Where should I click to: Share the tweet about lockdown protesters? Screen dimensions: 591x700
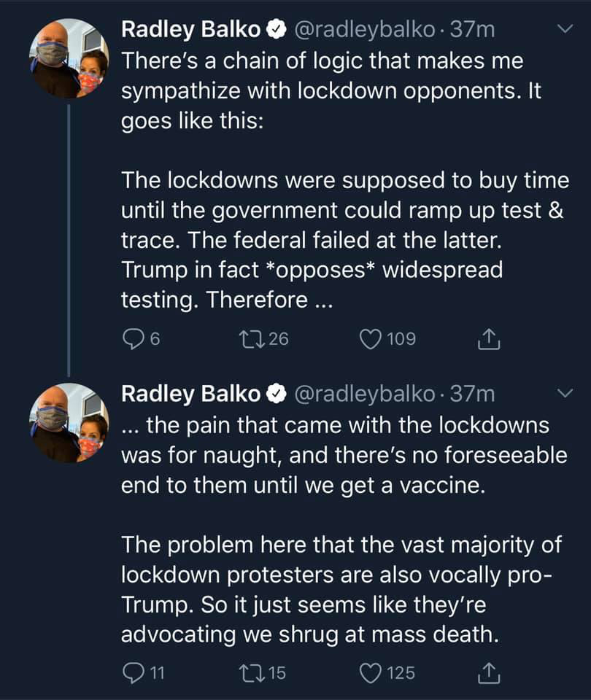coord(487,674)
